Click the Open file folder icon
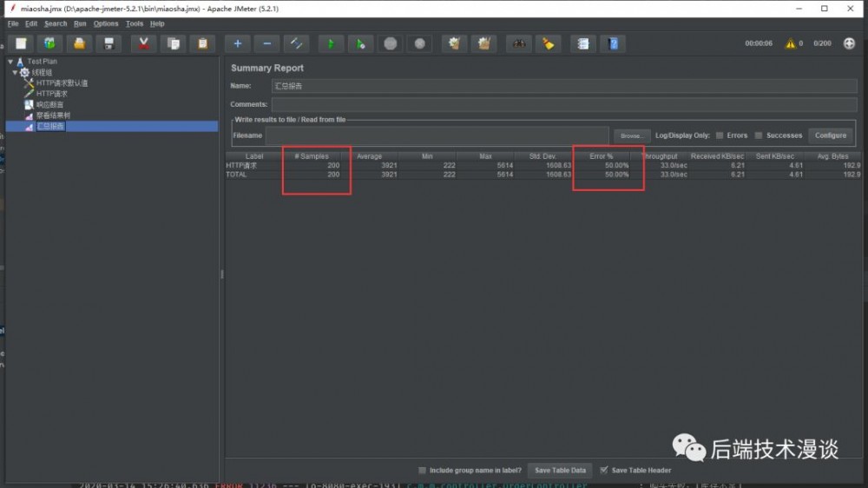The width and height of the screenshot is (868, 488). tap(79, 43)
